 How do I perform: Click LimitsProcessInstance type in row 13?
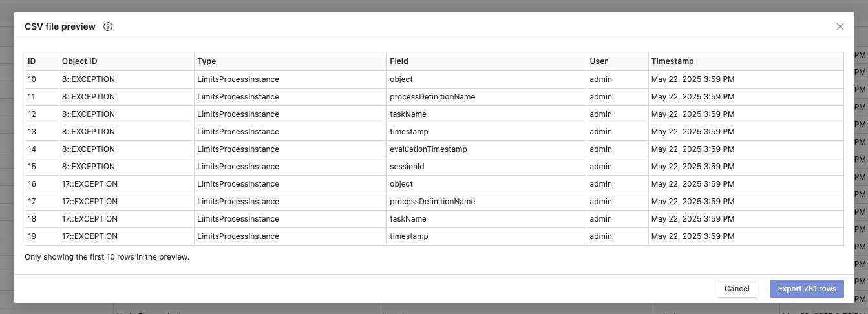(x=238, y=132)
